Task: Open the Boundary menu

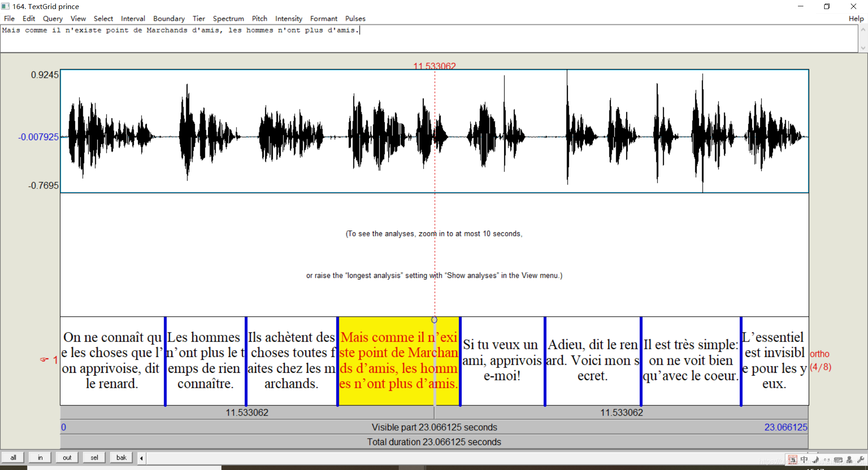Action: coord(169,19)
